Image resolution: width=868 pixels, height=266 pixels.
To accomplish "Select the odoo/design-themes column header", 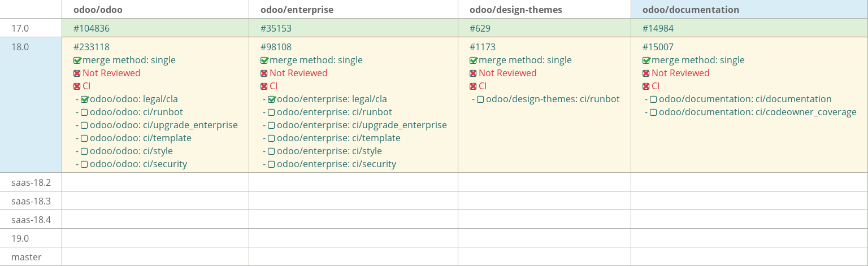I will [x=516, y=10].
